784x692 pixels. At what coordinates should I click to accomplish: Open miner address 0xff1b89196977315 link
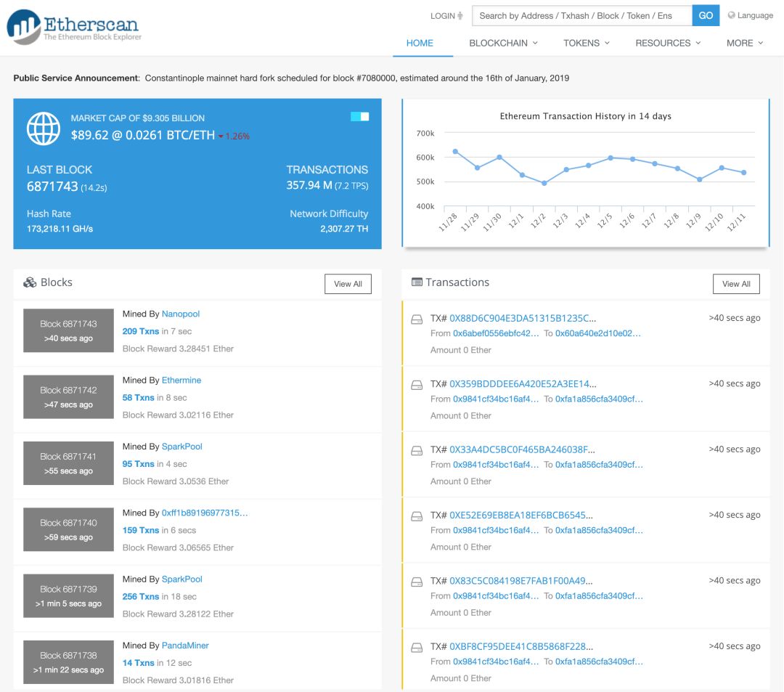205,513
